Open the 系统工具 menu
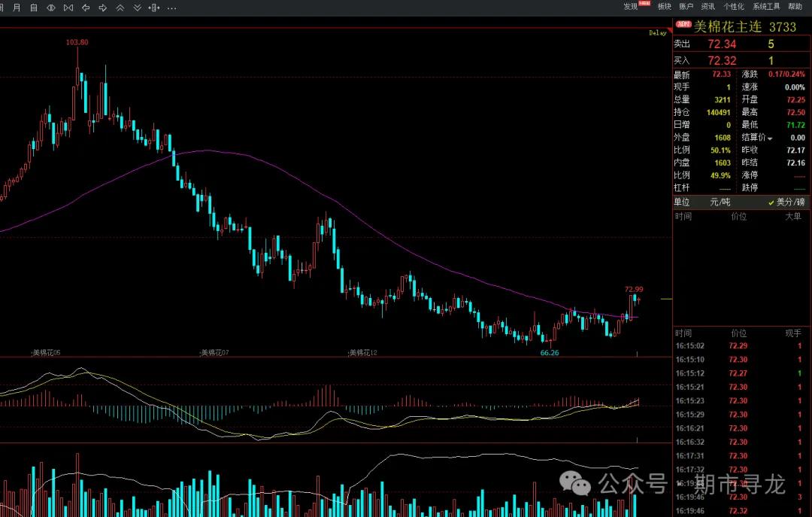This screenshot has width=812, height=517. pyautogui.click(x=766, y=7)
